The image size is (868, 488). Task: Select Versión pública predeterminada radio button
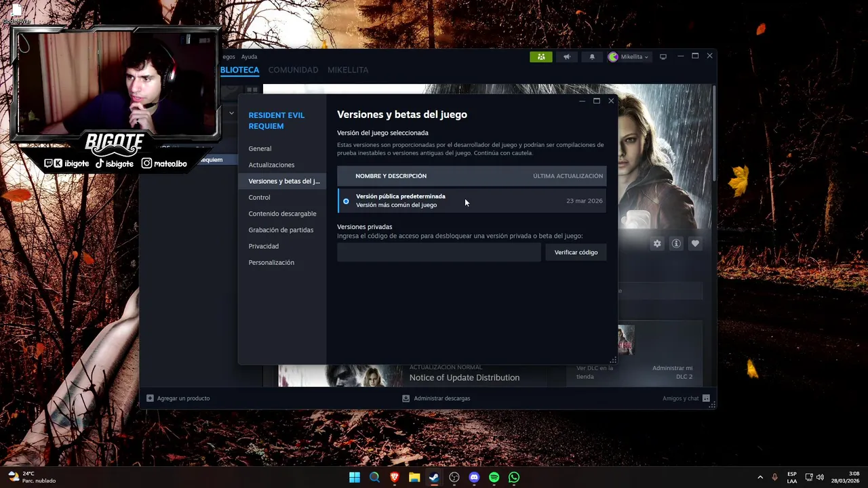(x=346, y=201)
